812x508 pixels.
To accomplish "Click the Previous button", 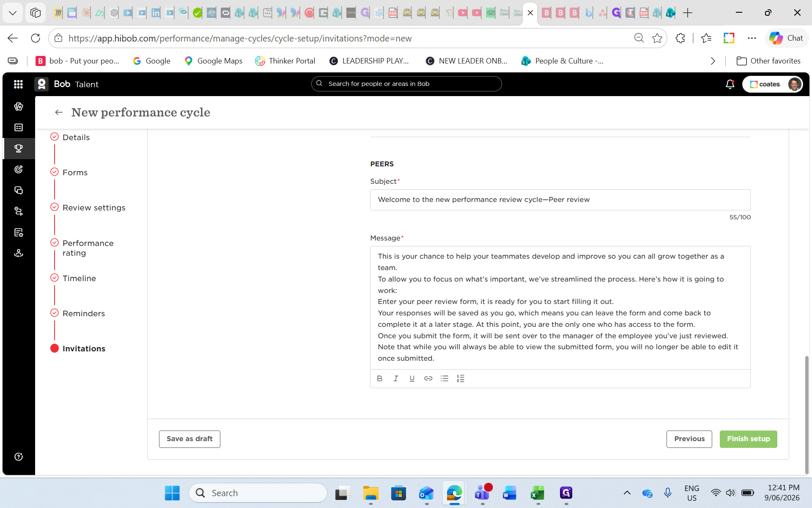I will (x=689, y=439).
